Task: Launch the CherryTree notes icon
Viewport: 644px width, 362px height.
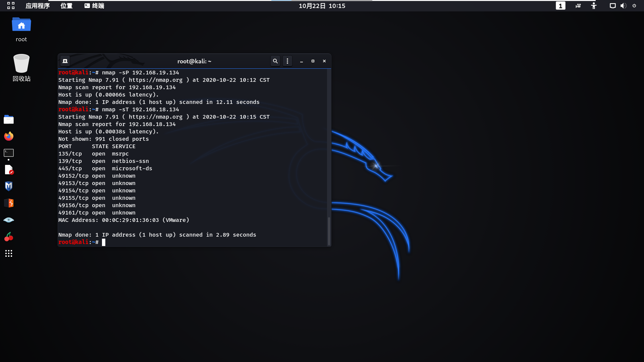Action: [9, 237]
